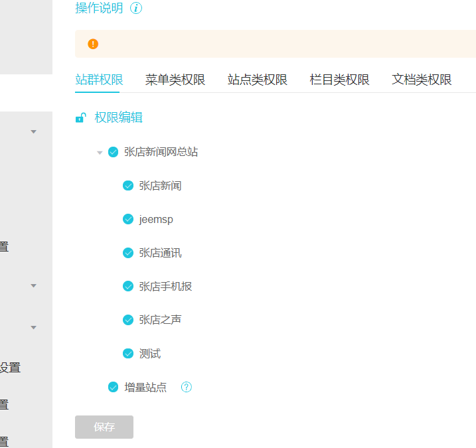Switch to the 站群权限 tab

(99, 80)
